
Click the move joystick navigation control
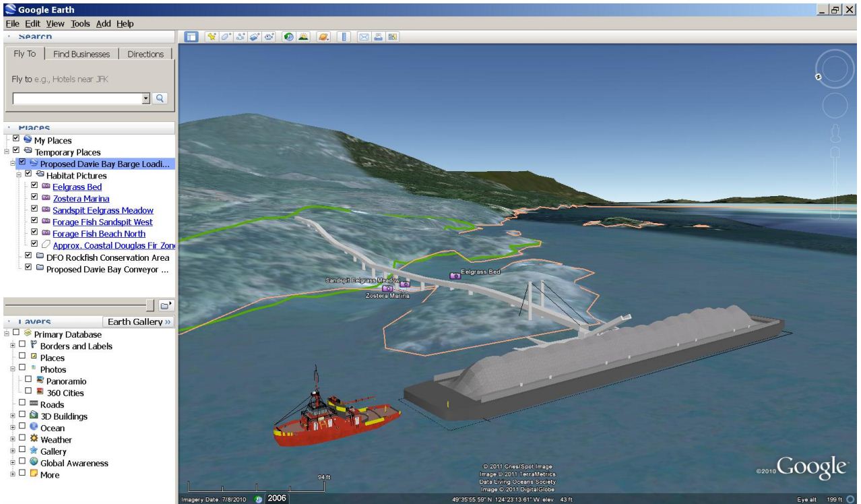click(835, 104)
